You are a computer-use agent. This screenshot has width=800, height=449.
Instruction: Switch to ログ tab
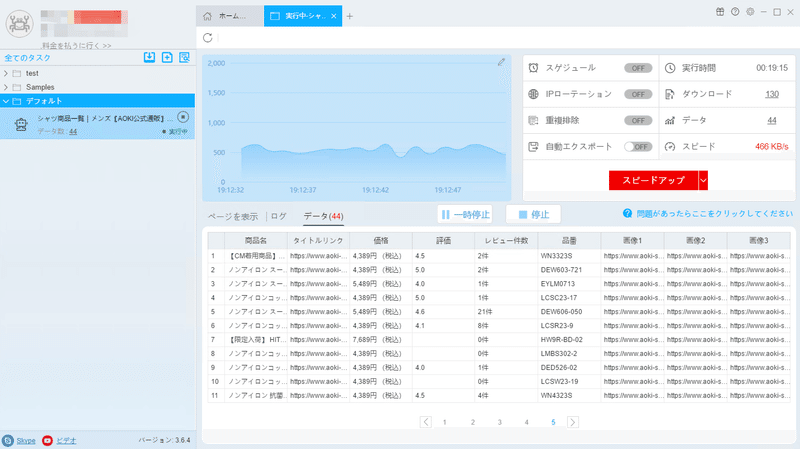point(279,216)
